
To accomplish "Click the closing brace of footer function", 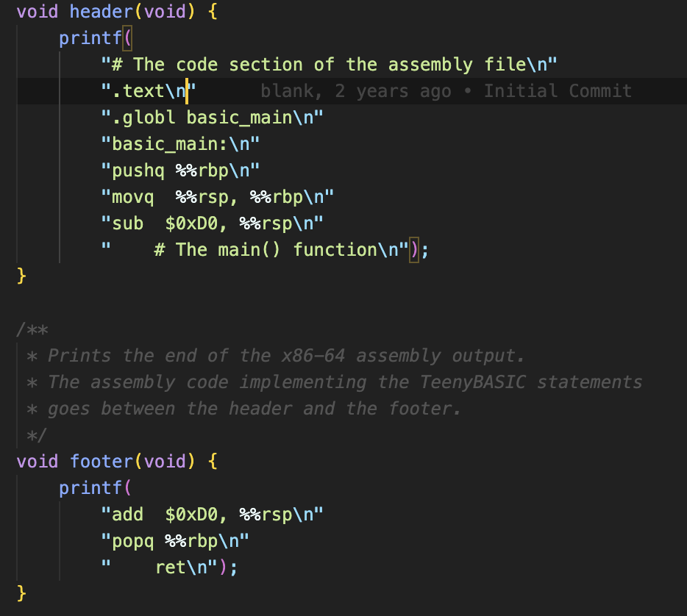I will point(21,594).
